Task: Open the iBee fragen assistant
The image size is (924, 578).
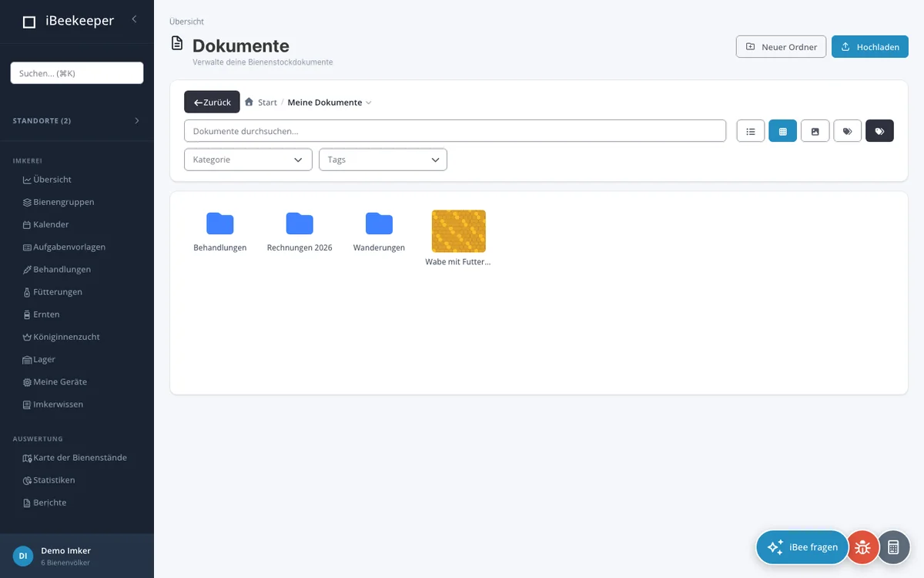Action: click(x=802, y=547)
